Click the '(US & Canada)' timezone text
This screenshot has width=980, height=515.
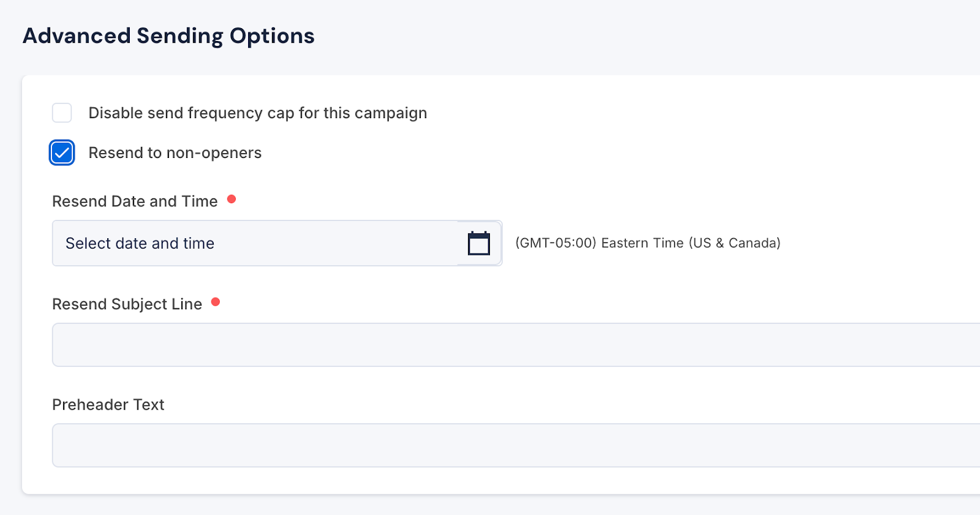(x=734, y=243)
